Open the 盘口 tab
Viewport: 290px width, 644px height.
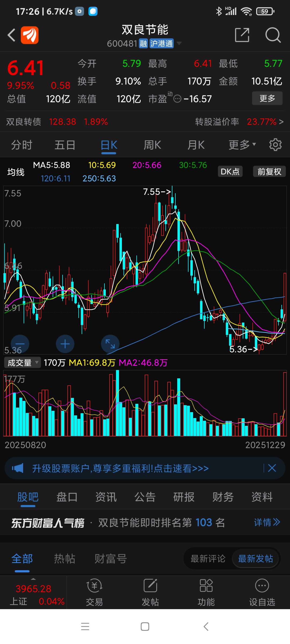pos(67,497)
